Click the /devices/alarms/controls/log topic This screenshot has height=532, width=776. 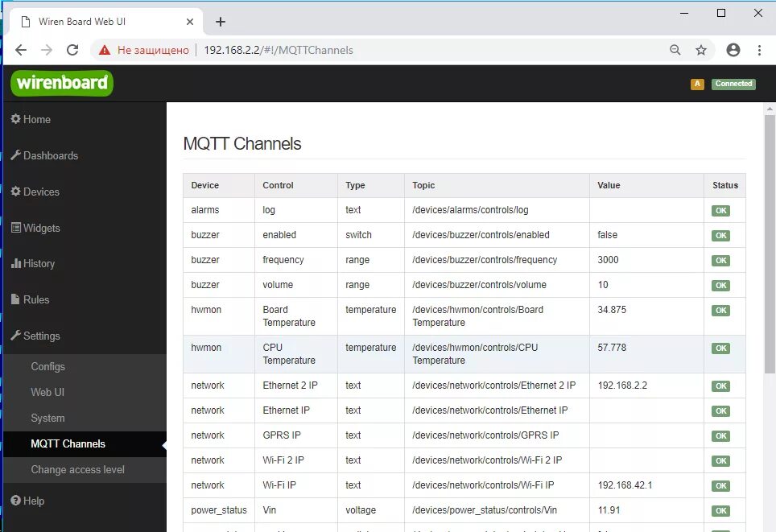coord(470,210)
